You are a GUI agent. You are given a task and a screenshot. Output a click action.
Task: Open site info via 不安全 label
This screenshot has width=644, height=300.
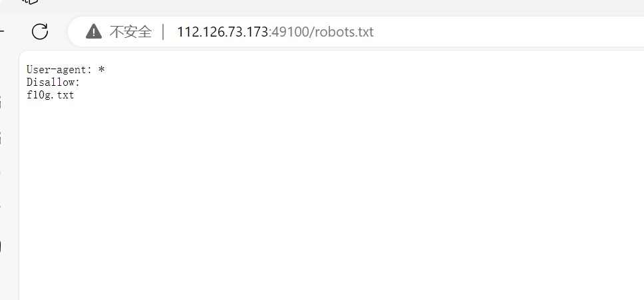point(130,32)
